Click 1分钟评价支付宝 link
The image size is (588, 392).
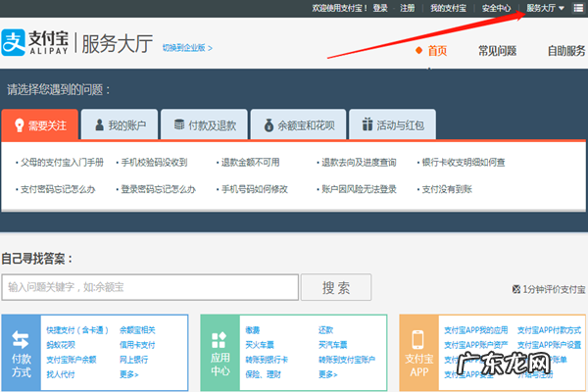pyautogui.click(x=554, y=289)
